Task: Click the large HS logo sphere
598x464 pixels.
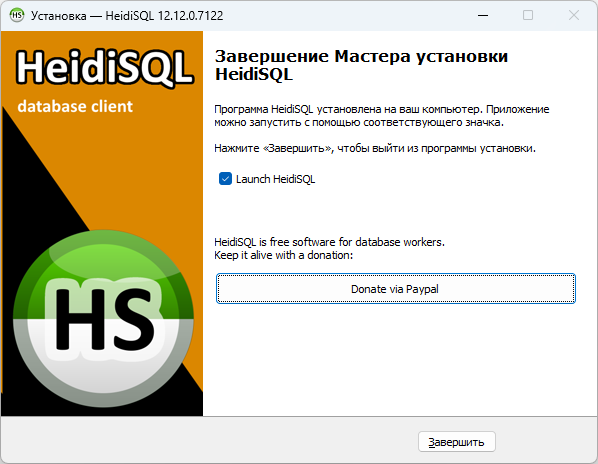Action: coord(103,318)
